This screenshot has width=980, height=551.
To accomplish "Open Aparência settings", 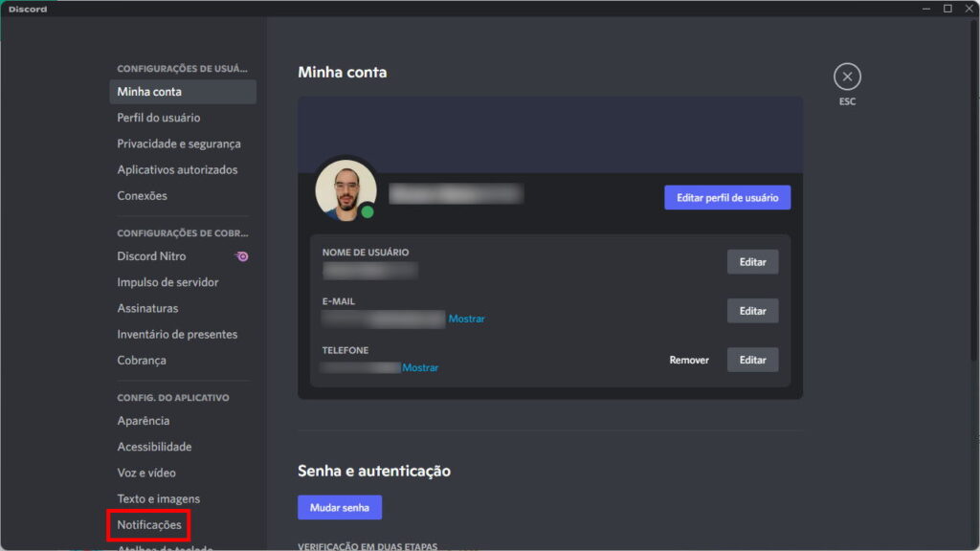I will 144,421.
